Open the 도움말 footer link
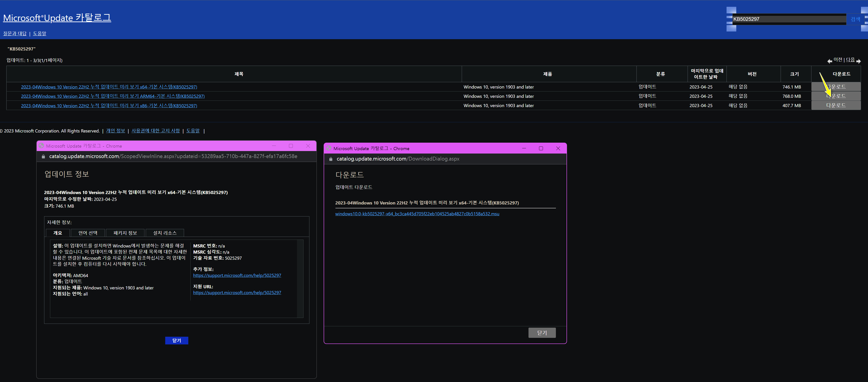Screen dimensions: 868x382 pos(193,131)
